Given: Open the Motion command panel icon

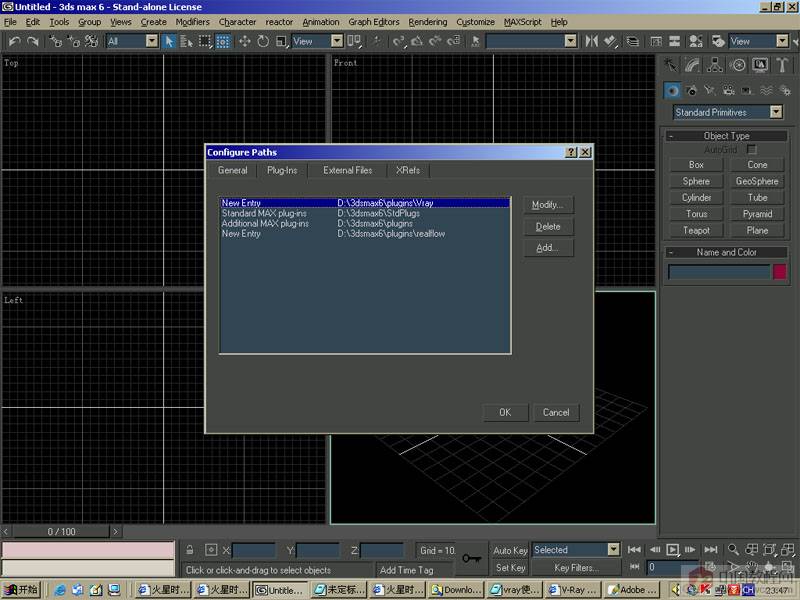Looking at the screenshot, I should [737, 65].
